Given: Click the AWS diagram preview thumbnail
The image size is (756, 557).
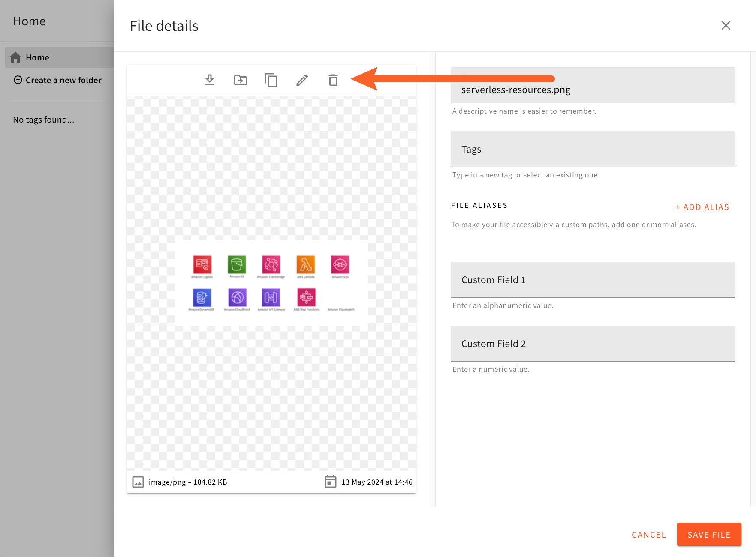Looking at the screenshot, I should (x=271, y=283).
